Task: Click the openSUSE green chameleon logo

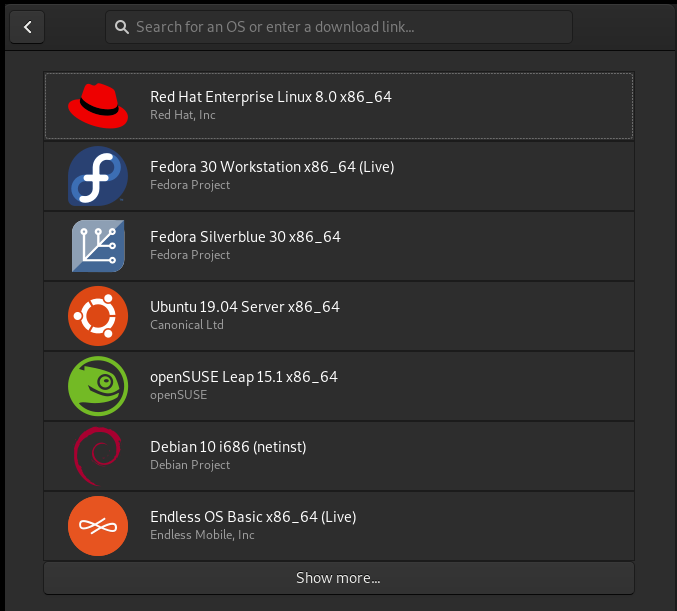Action: click(x=98, y=386)
